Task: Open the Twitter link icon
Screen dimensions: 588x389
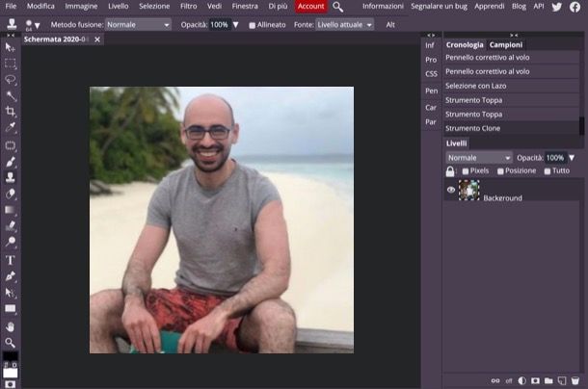Action: (x=557, y=7)
